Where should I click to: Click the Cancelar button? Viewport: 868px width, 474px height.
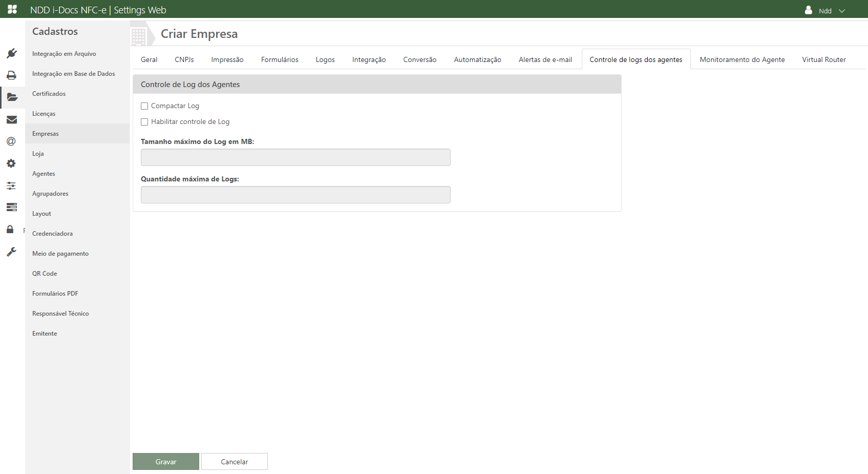click(x=235, y=462)
